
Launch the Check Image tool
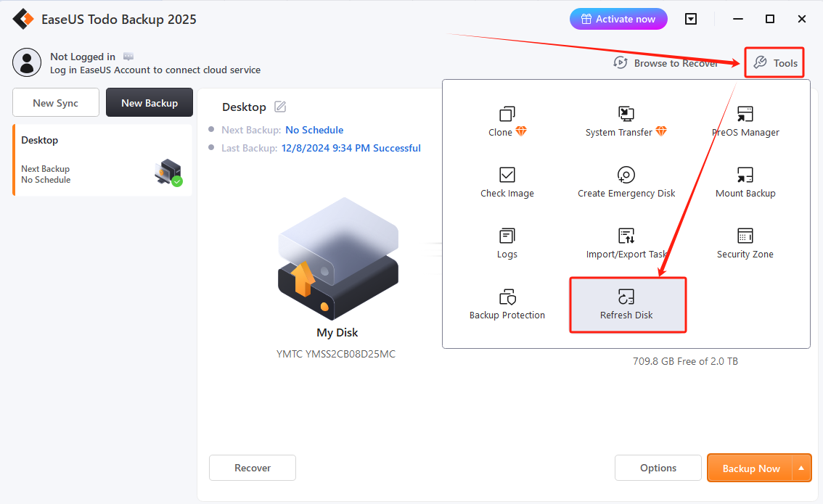click(x=507, y=183)
